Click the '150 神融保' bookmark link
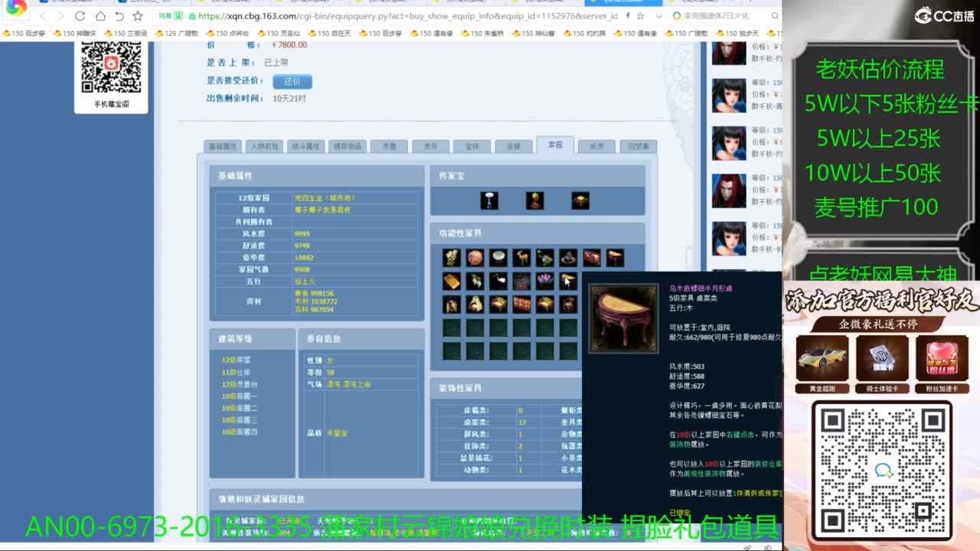The image size is (980, 551). 78,34
